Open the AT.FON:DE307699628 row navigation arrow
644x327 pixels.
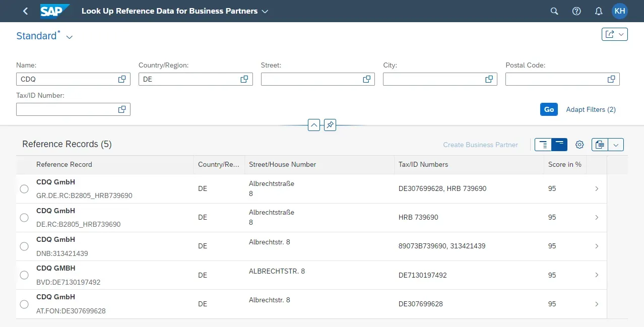597,304
